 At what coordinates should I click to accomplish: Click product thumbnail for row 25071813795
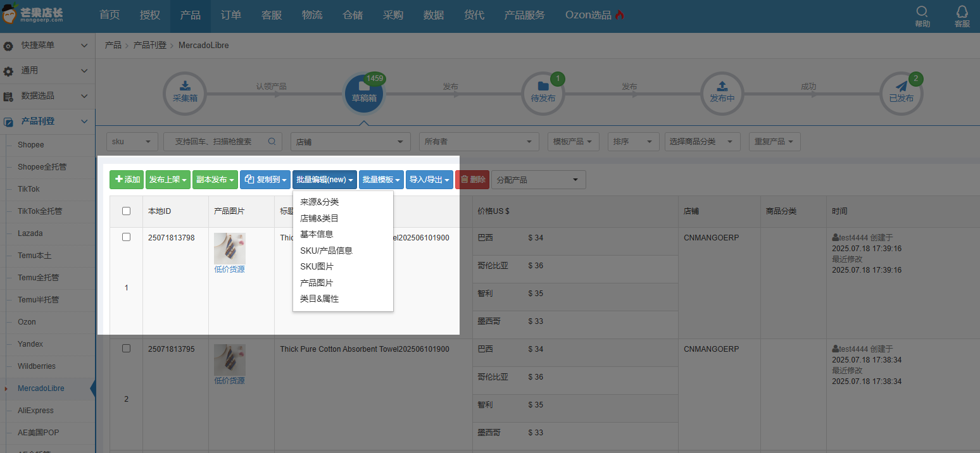coord(229,359)
